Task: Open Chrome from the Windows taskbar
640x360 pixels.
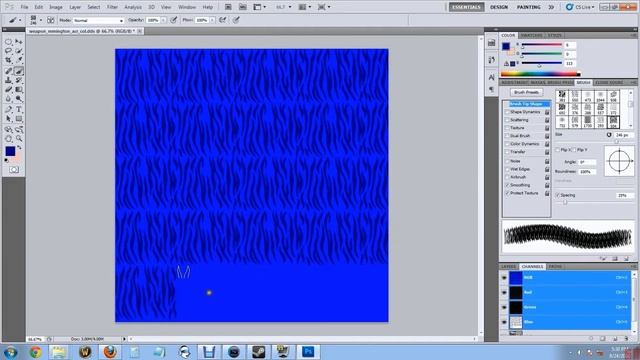Action: pos(35,352)
